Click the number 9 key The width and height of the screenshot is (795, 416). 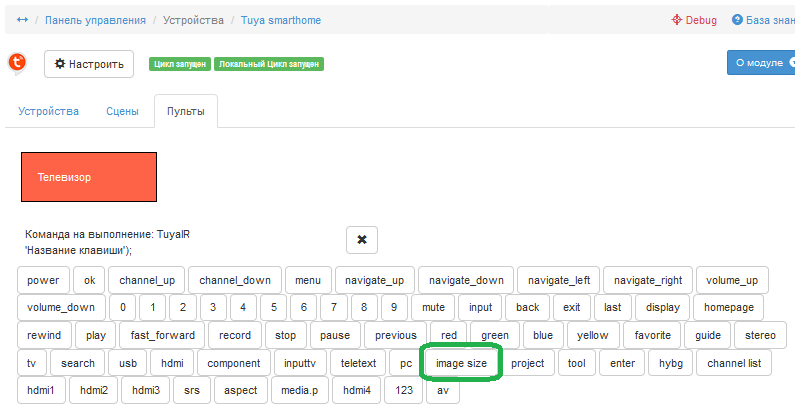click(x=394, y=307)
